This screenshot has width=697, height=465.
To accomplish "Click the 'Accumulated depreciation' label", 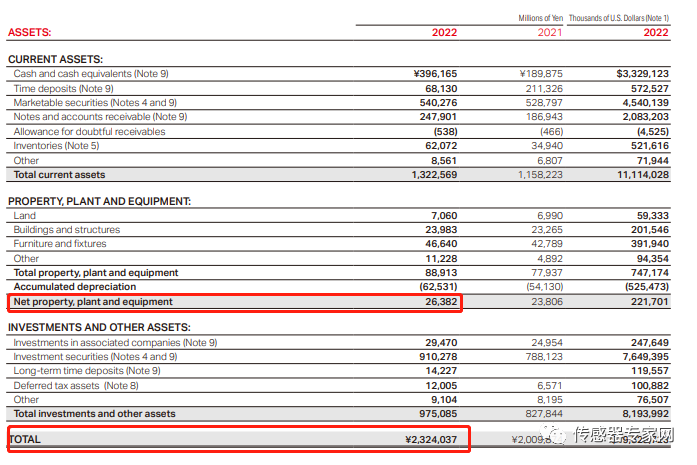I will (x=75, y=287).
